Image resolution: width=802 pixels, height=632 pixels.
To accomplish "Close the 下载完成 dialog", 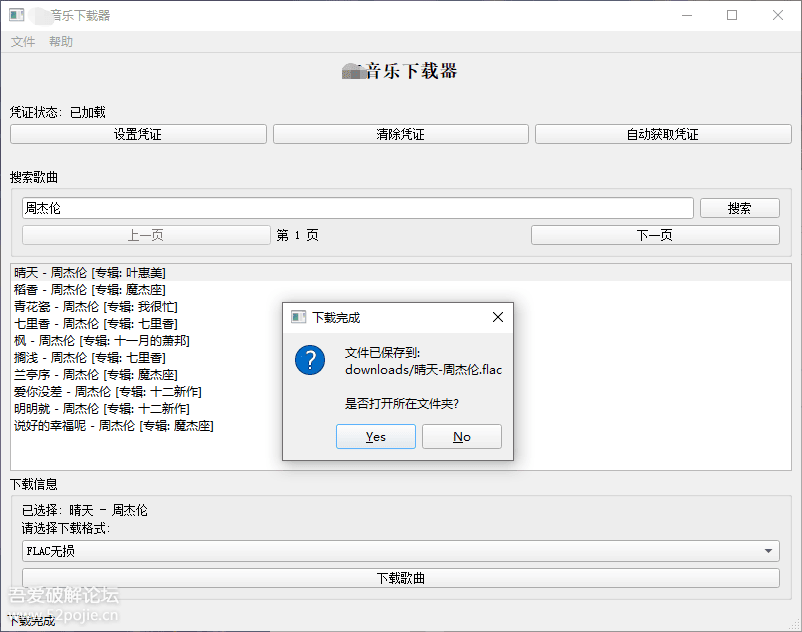I will click(498, 317).
